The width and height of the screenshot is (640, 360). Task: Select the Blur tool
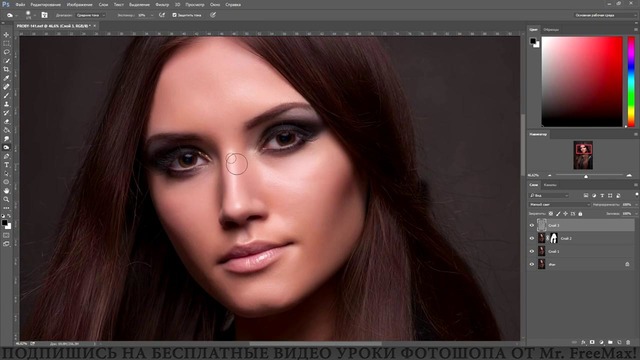(x=6, y=139)
